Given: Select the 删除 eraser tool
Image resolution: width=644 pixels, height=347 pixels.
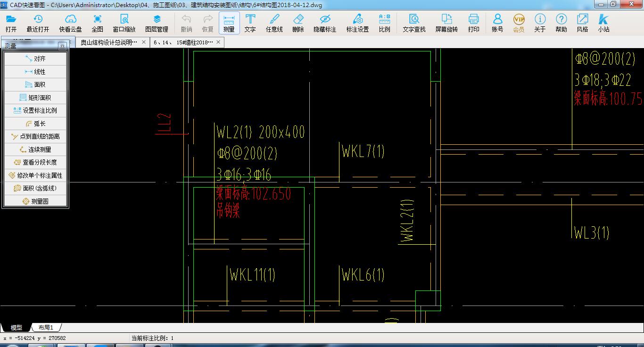Looking at the screenshot, I should pos(298,23).
